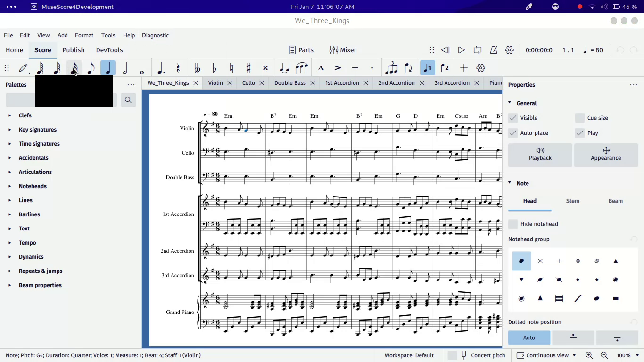Switch to the Stem tab

coord(572,201)
